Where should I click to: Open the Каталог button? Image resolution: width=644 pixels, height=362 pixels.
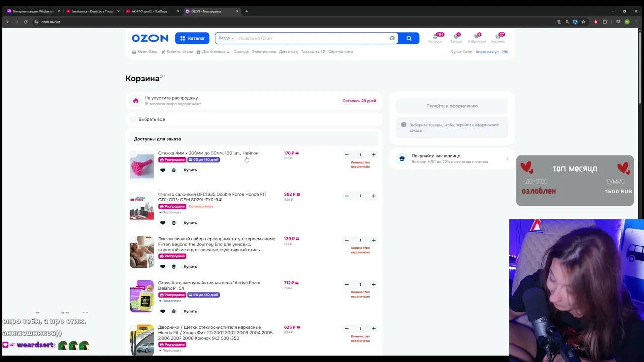(x=192, y=38)
